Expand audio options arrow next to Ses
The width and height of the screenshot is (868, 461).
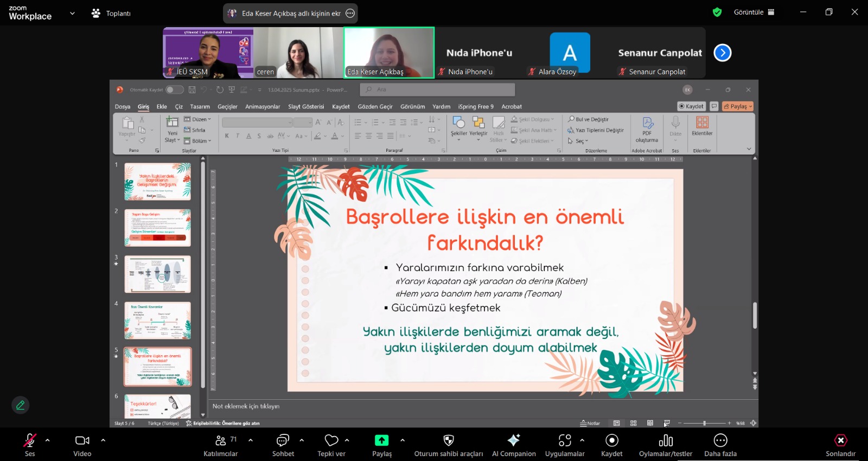[x=48, y=440]
